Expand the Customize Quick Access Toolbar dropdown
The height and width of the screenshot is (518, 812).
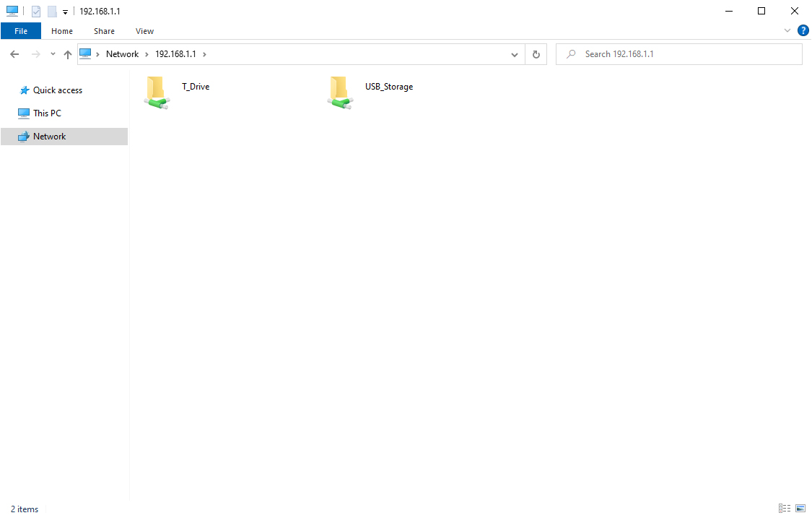tap(65, 12)
